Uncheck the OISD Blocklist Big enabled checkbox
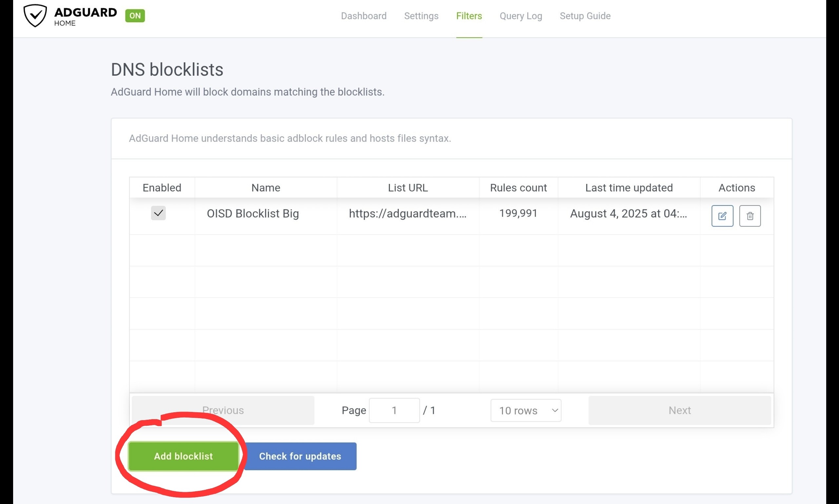Screen dimensions: 839x504 click(x=158, y=213)
